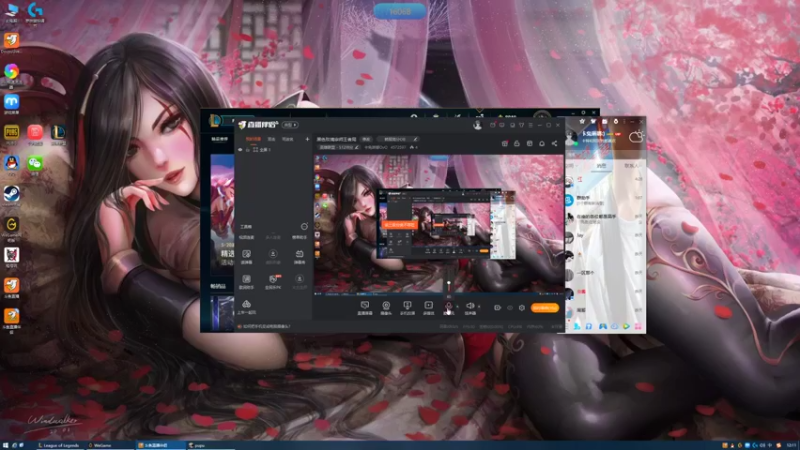
Task: Open third toolbox category tab
Action: coord(299,237)
